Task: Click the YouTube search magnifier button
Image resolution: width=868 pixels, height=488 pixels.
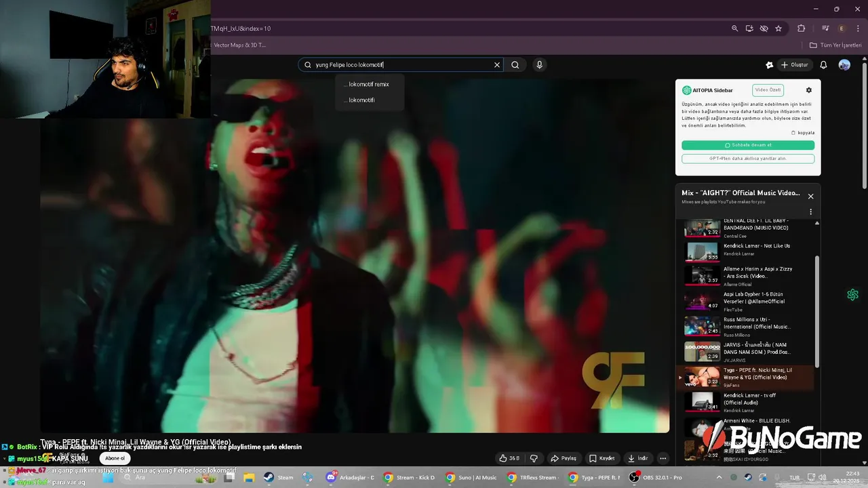Action: coord(515,65)
